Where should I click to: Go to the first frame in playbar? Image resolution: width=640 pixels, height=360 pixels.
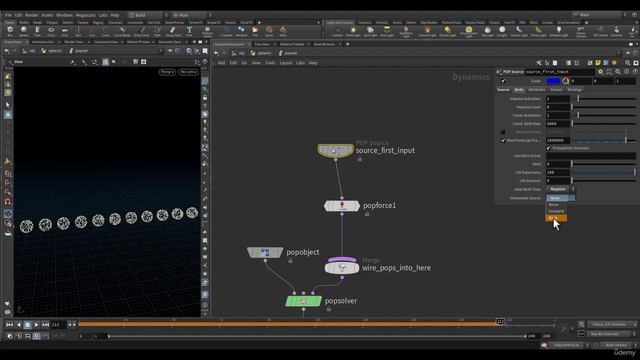9,325
